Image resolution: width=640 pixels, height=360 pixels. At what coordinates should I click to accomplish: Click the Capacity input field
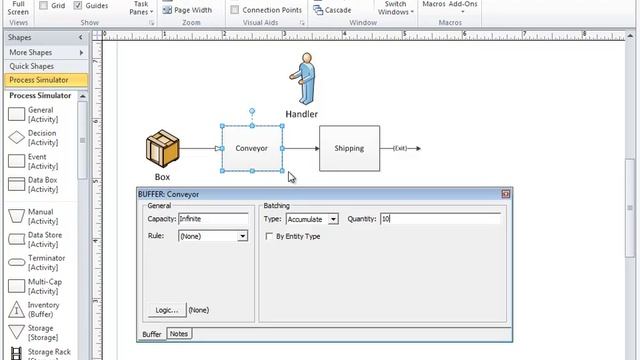(213, 219)
